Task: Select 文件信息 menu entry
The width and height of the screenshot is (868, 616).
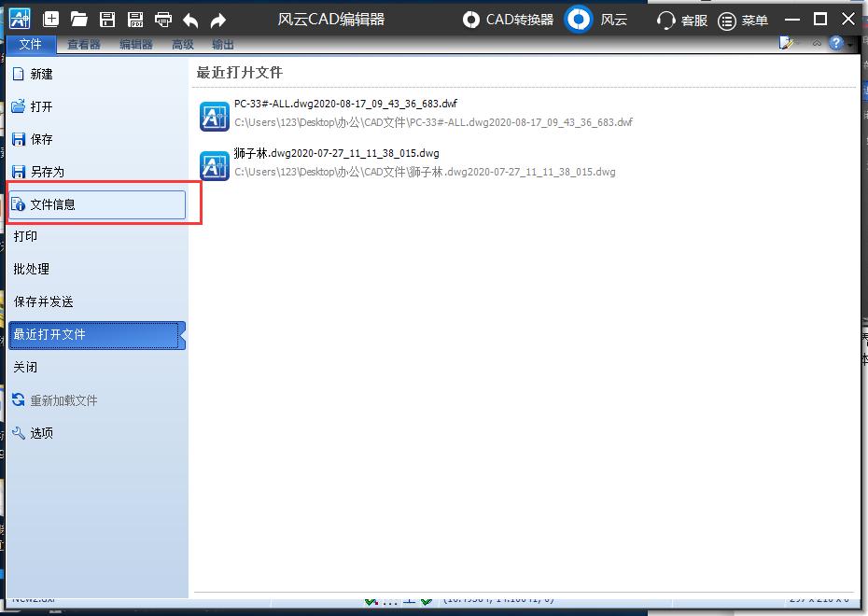Action: coord(97,204)
